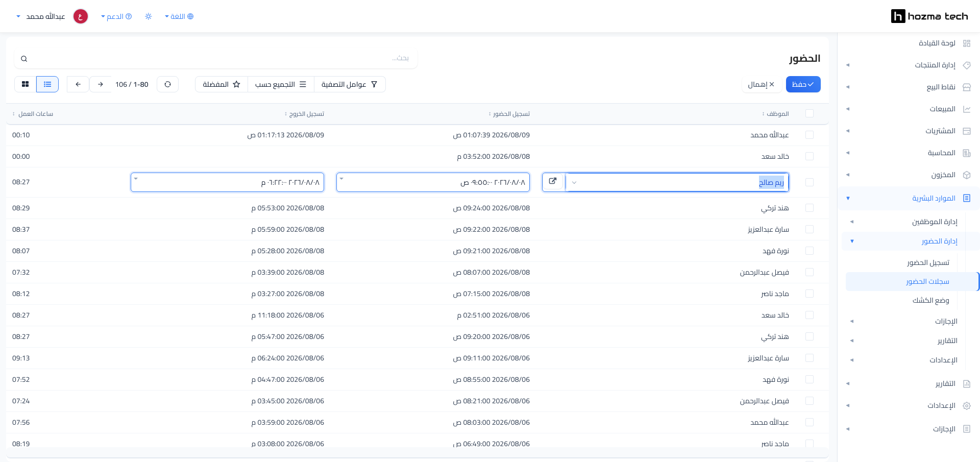This screenshot has width=980, height=462.
Task: Switch to kanban grid view
Action: pyautogui.click(x=26, y=84)
